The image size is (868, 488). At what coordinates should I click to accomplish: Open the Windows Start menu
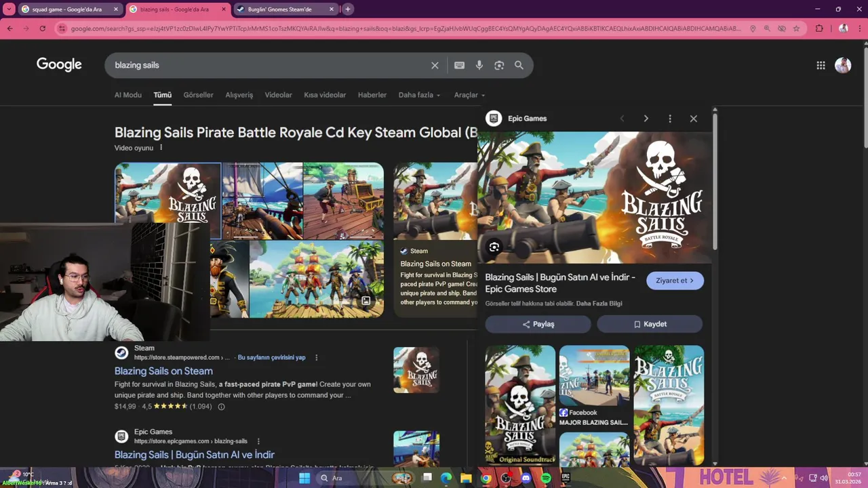304,479
